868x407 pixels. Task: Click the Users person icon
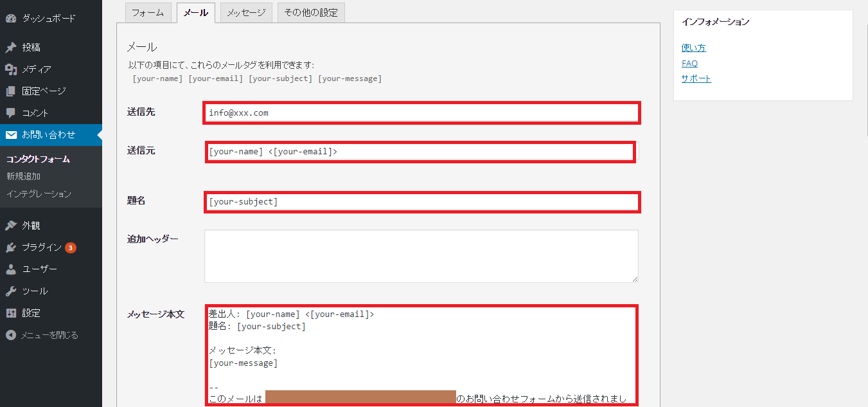coord(11,269)
